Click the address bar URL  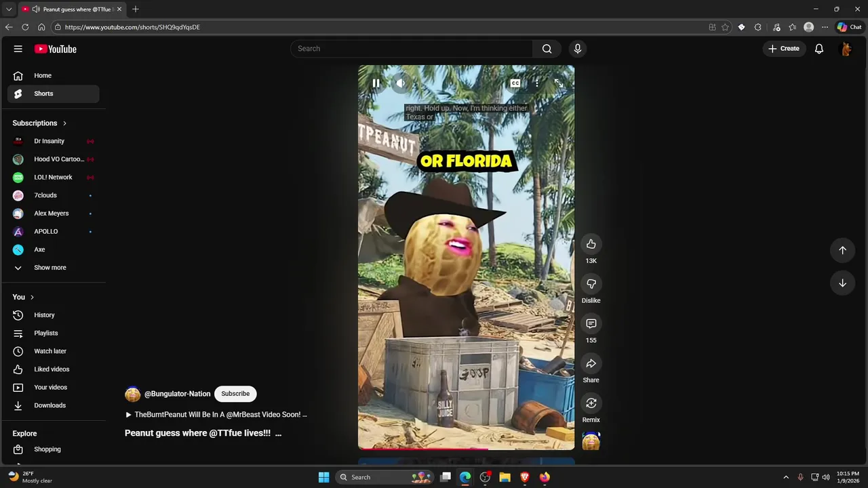point(132,27)
